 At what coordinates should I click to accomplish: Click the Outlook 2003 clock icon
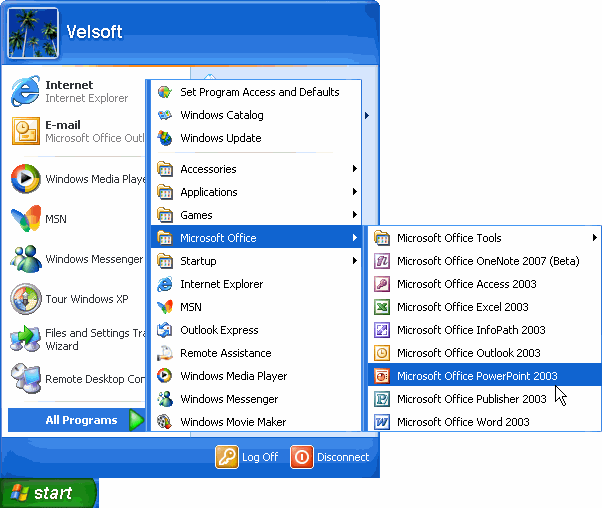coord(382,353)
